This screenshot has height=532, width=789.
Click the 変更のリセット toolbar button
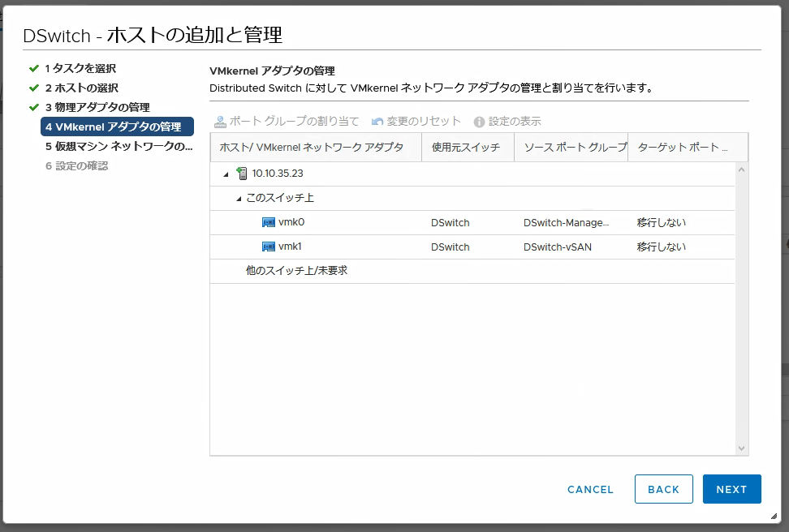[x=416, y=121]
